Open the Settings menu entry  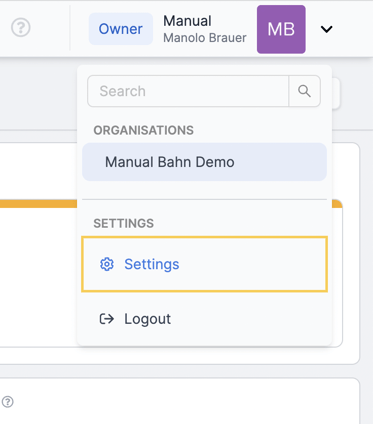204,264
